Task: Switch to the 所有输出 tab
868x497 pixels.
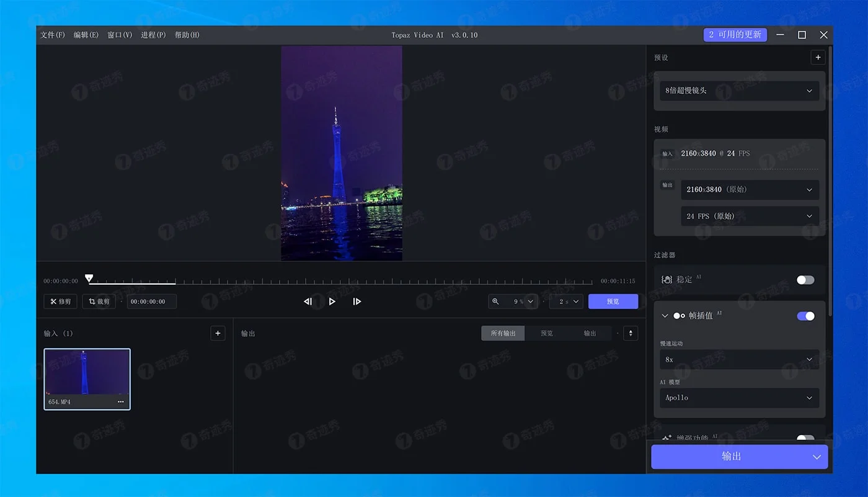Action: 503,333
